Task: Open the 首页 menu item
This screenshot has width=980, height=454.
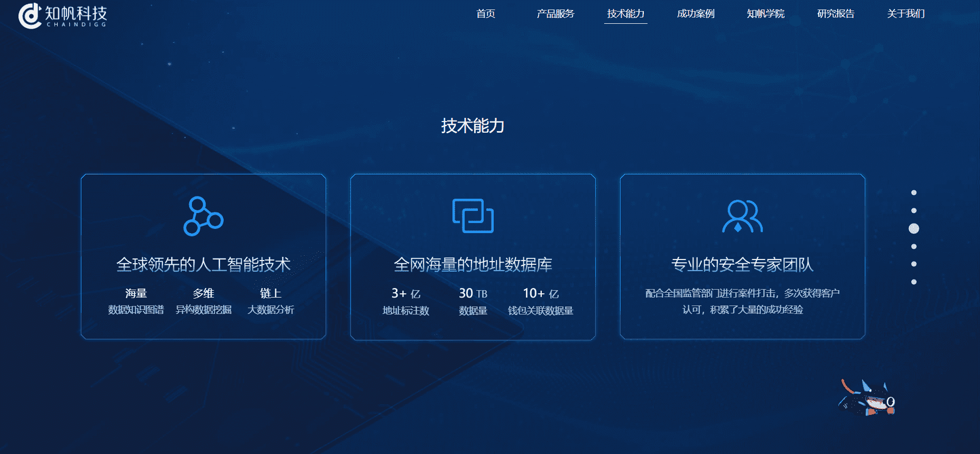Action: 485,14
